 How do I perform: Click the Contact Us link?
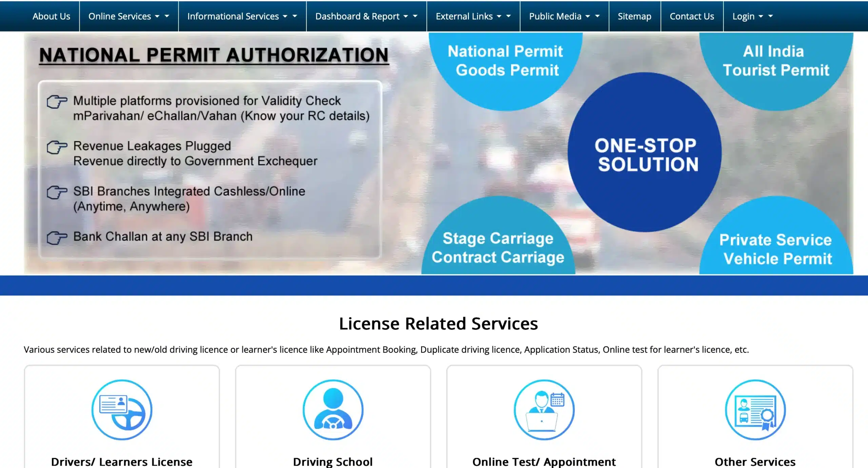(691, 16)
